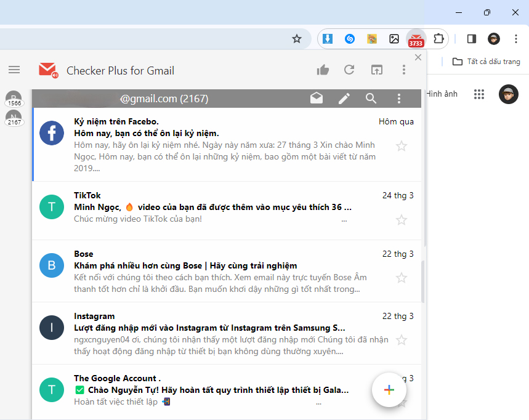The width and height of the screenshot is (529, 420).
Task: Click the image picture extension icon
Action: [x=394, y=39]
